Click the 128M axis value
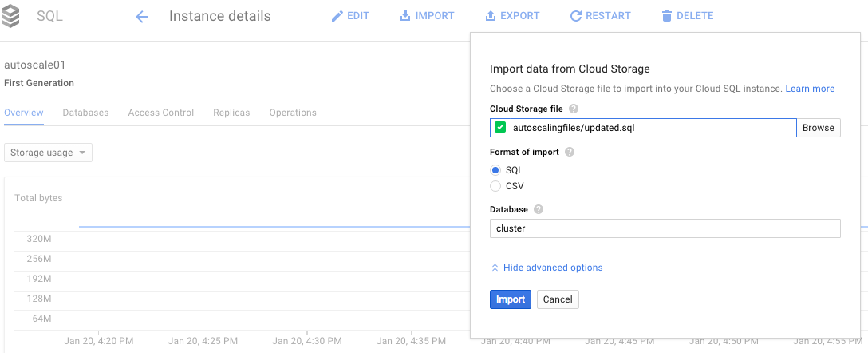Screen dimensions: 868x353 (39, 299)
